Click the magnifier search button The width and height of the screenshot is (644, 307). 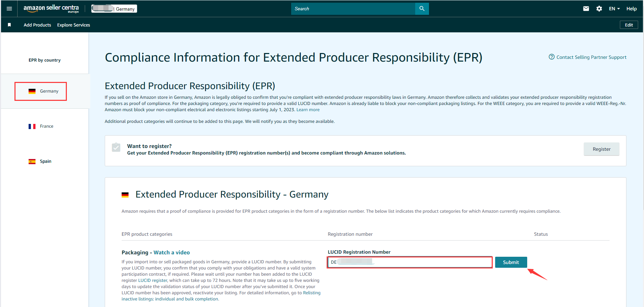pos(422,9)
